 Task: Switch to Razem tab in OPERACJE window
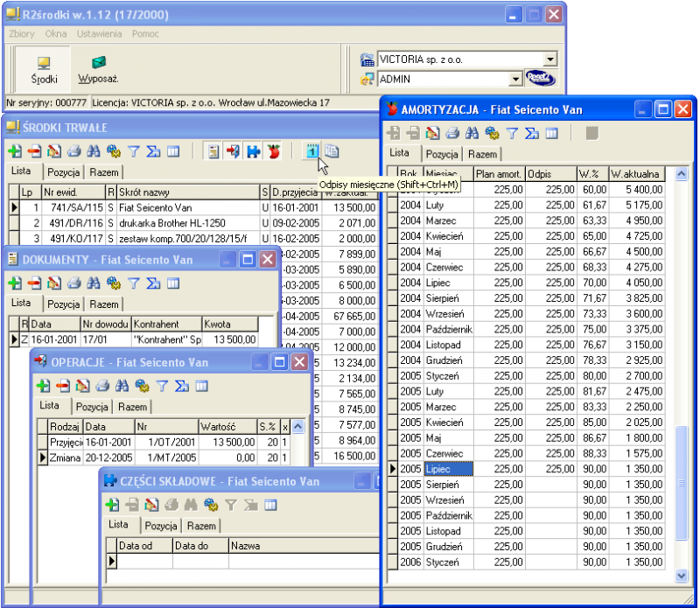click(133, 407)
